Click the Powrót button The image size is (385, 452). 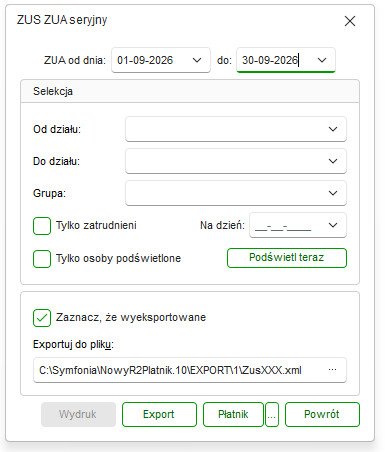322,414
